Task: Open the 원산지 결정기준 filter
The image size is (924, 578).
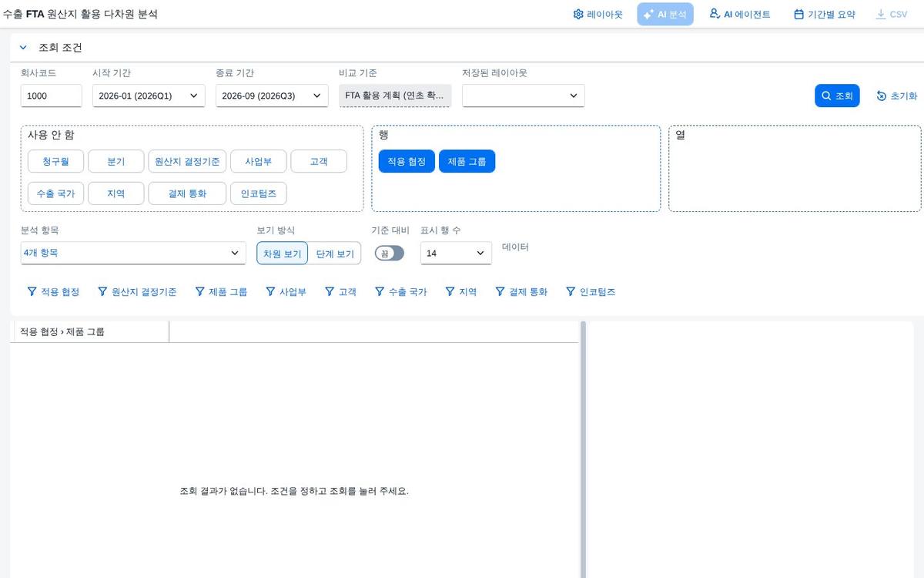Action: 137,292
